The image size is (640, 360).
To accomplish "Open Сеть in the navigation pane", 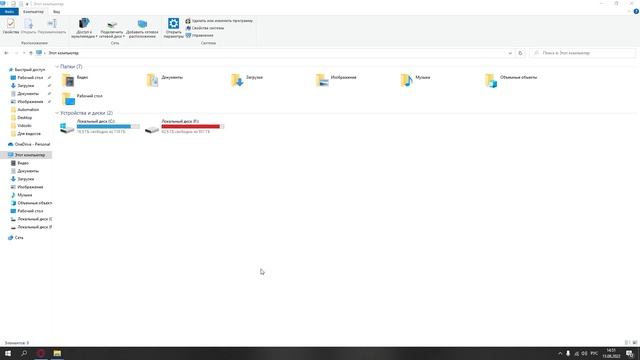I will point(16,238).
